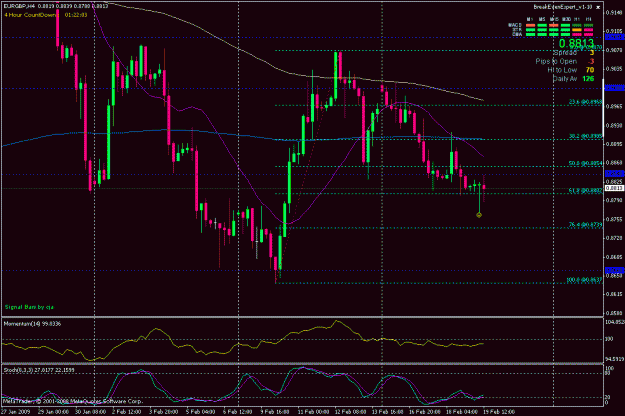
Task: Click the 2 Feb 12:00 time axis label
Action: pos(127,412)
